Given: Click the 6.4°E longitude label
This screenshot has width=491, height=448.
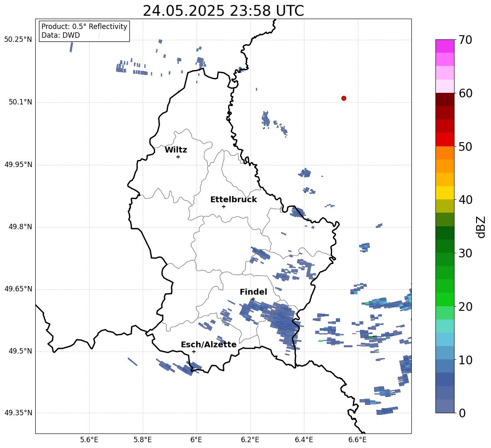Looking at the screenshot, I should point(304,440).
